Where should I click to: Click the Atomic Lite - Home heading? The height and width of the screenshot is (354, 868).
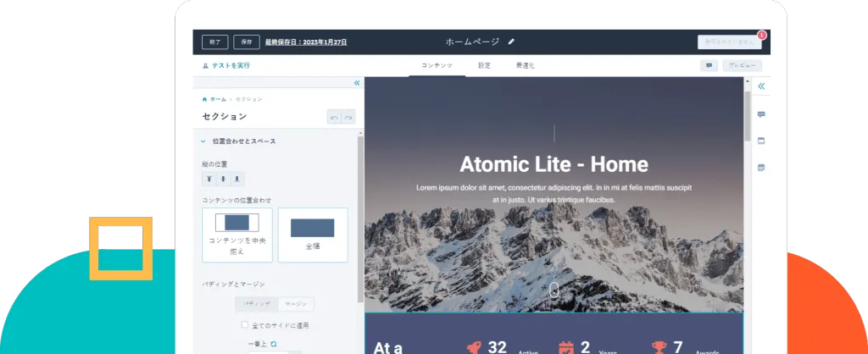pyautogui.click(x=554, y=164)
